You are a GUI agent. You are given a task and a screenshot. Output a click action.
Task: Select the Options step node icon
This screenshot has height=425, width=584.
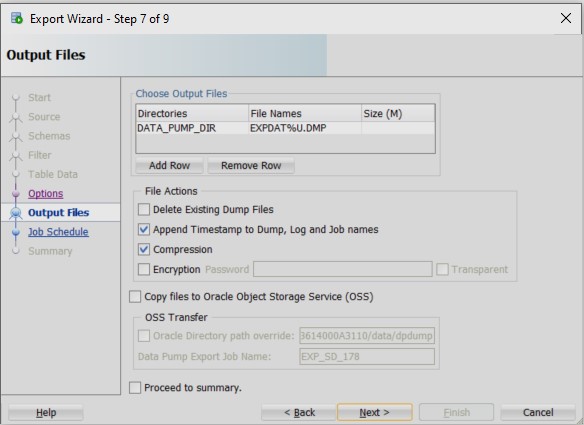[16, 194]
